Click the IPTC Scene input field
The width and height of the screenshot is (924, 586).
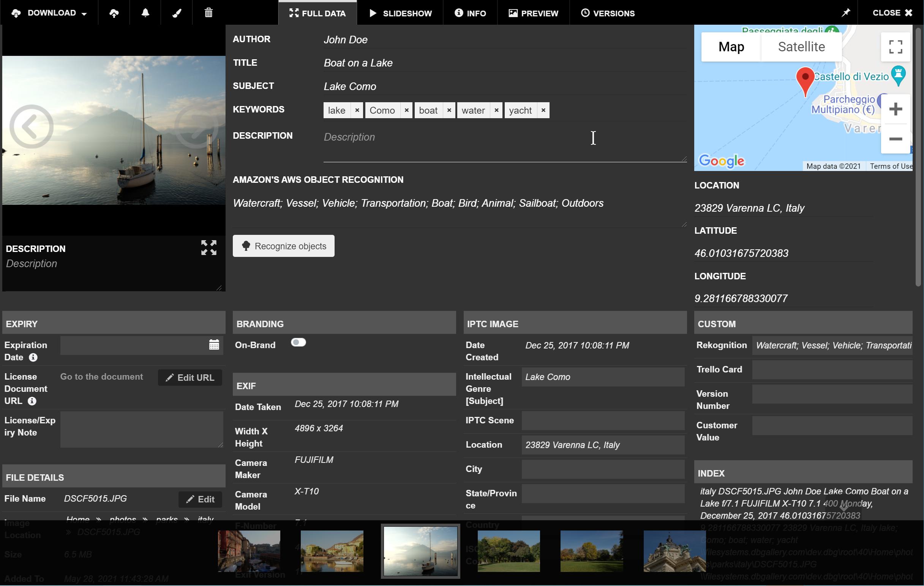[x=603, y=420]
